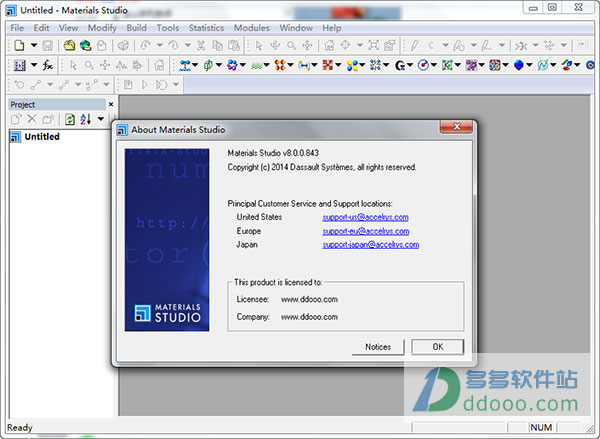Click NUM indicator in status bar
This screenshot has height=439, width=600.
coord(541,428)
